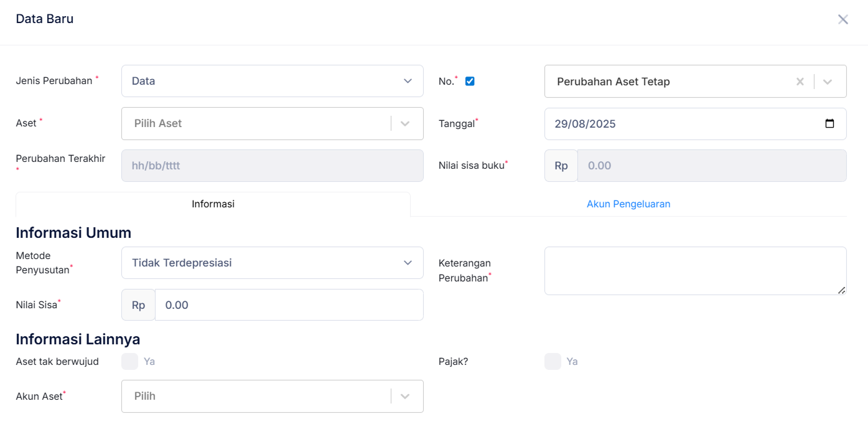This screenshot has height=424, width=868.
Task: Close the Data Baru dialog
Action: click(842, 19)
